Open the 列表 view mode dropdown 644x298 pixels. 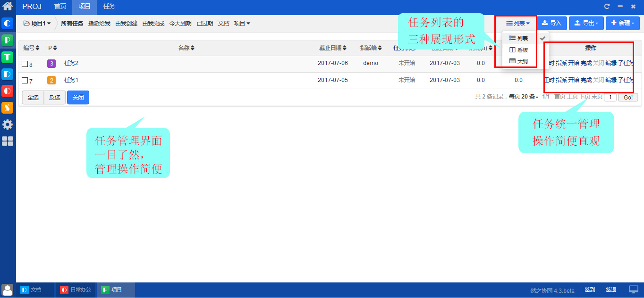(x=518, y=23)
